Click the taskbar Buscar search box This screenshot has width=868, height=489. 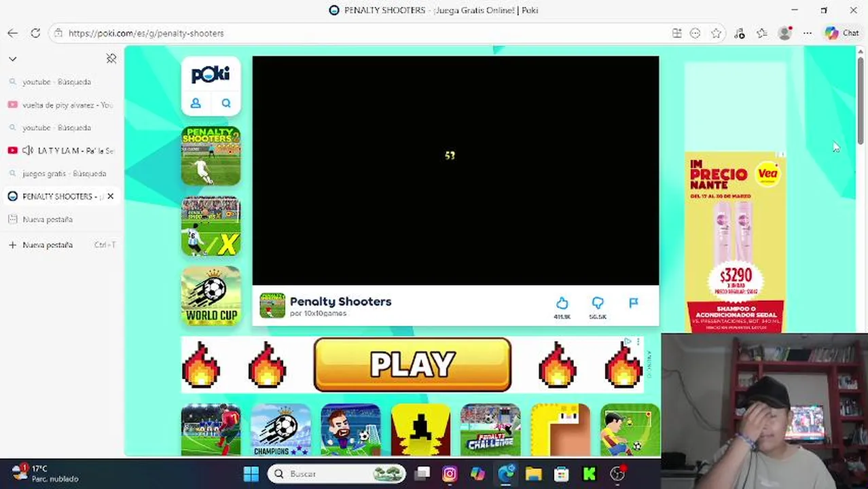pyautogui.click(x=337, y=473)
